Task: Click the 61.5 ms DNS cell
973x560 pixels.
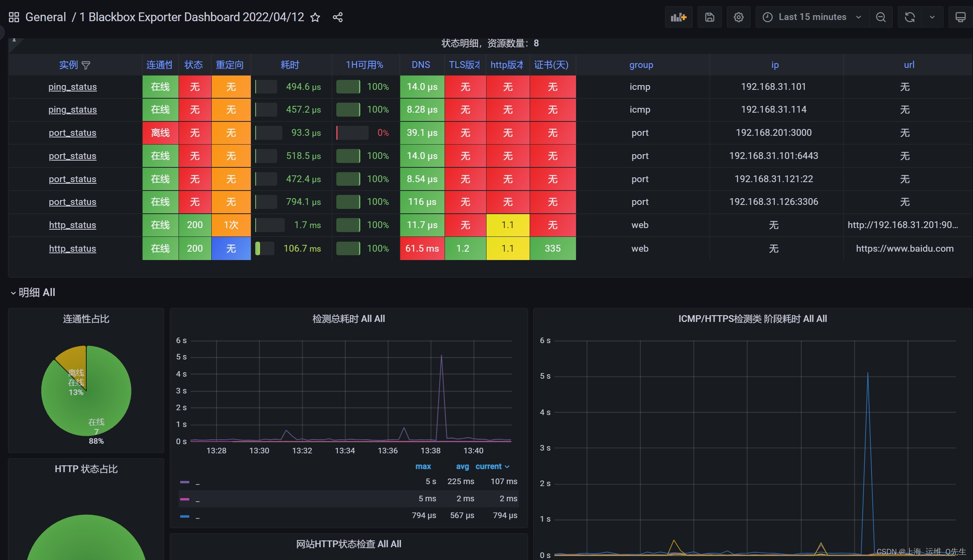Action: pyautogui.click(x=422, y=248)
